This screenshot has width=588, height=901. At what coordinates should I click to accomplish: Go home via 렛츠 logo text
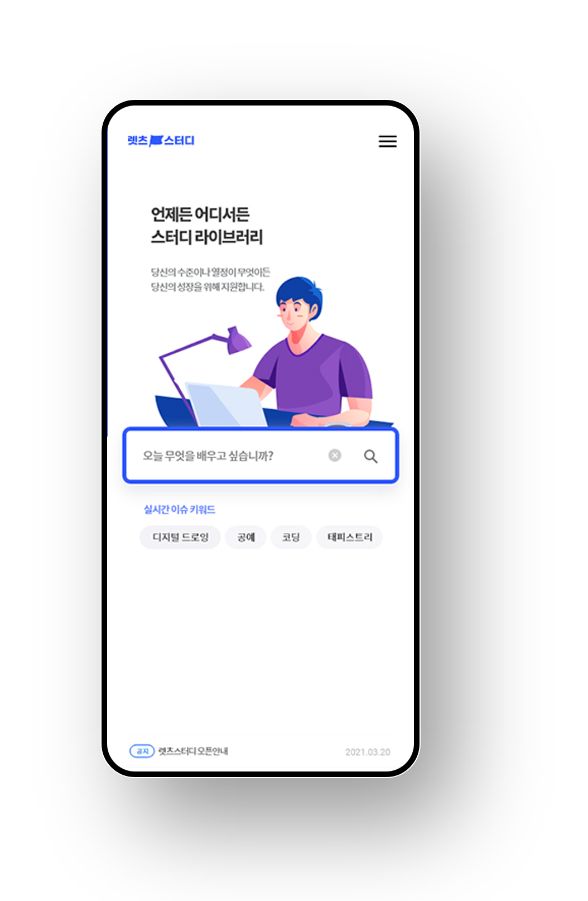coord(137,141)
